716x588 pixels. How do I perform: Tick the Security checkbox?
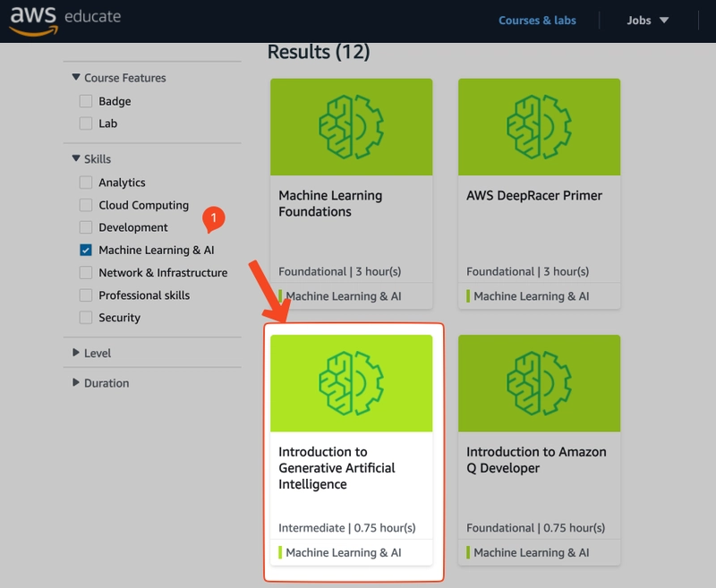pos(86,318)
